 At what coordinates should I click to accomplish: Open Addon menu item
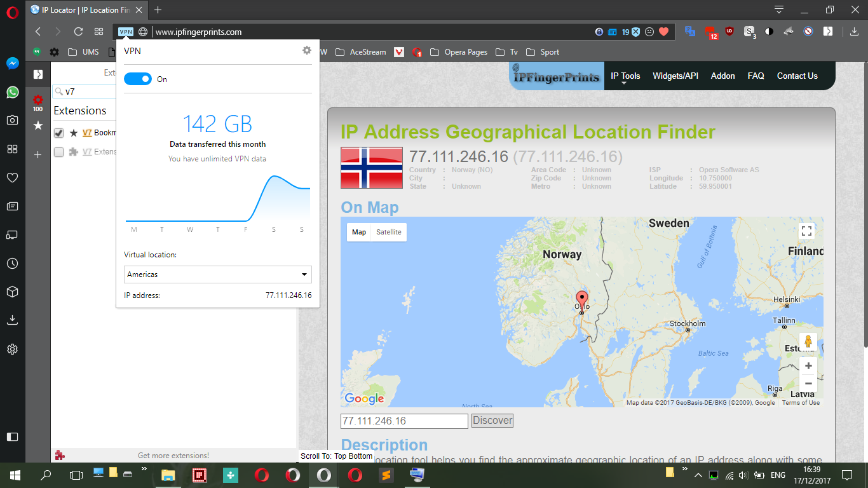tap(723, 76)
